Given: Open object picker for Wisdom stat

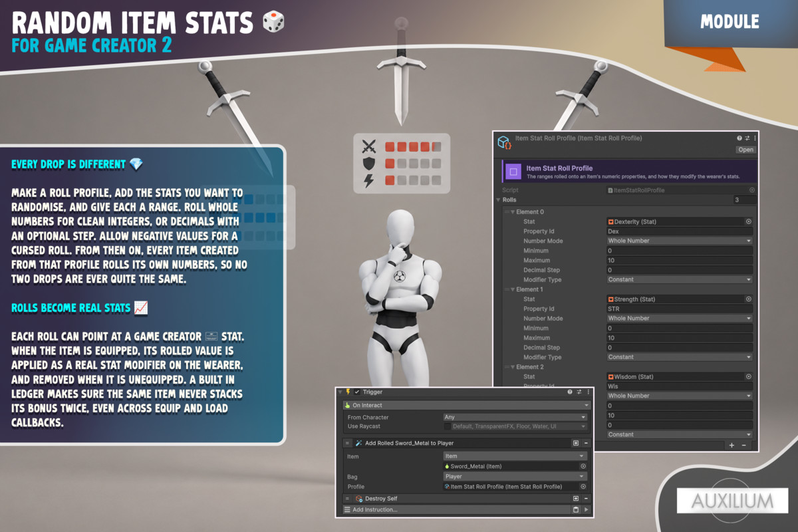Looking at the screenshot, I should 748,376.
